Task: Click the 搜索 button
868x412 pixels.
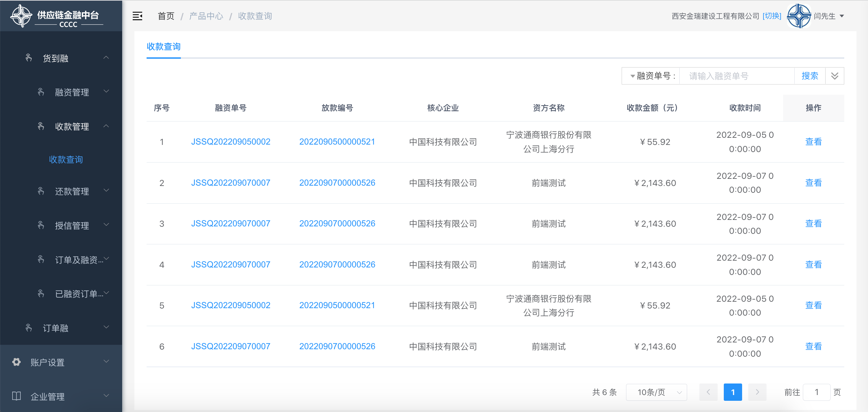Action: point(810,76)
